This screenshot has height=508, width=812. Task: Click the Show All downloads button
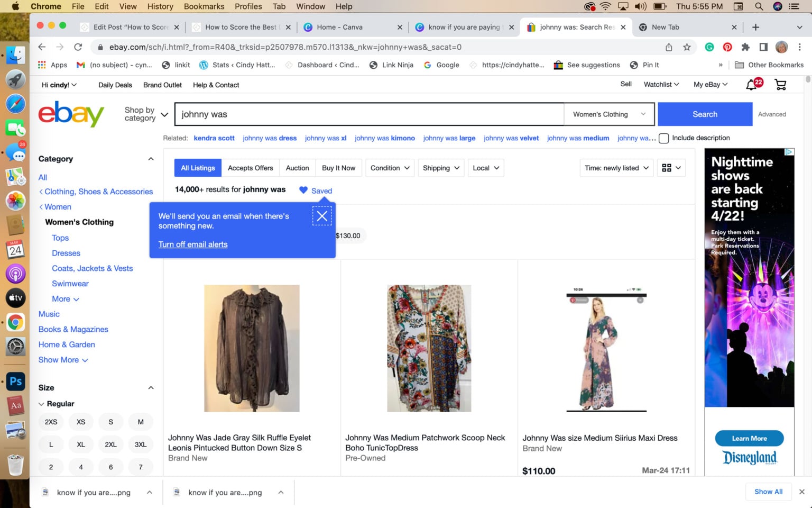(x=768, y=492)
